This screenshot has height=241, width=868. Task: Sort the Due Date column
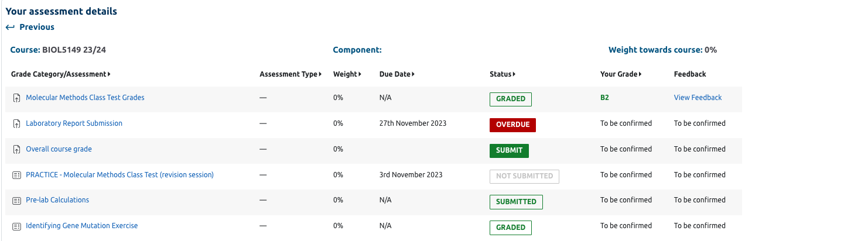pos(413,74)
